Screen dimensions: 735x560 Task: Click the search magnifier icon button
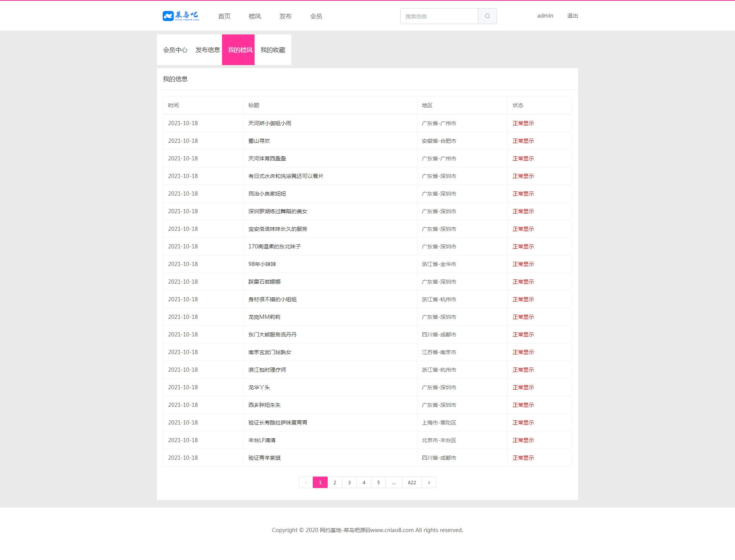487,16
